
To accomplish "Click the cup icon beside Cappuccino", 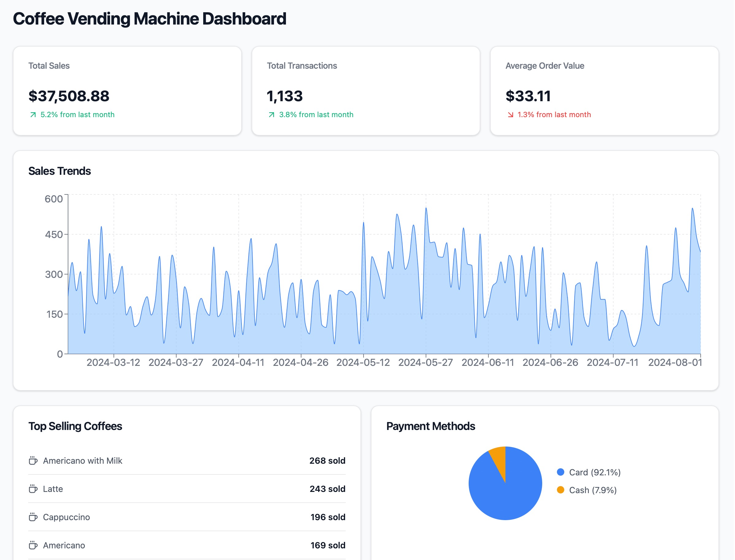I will pyautogui.click(x=33, y=517).
